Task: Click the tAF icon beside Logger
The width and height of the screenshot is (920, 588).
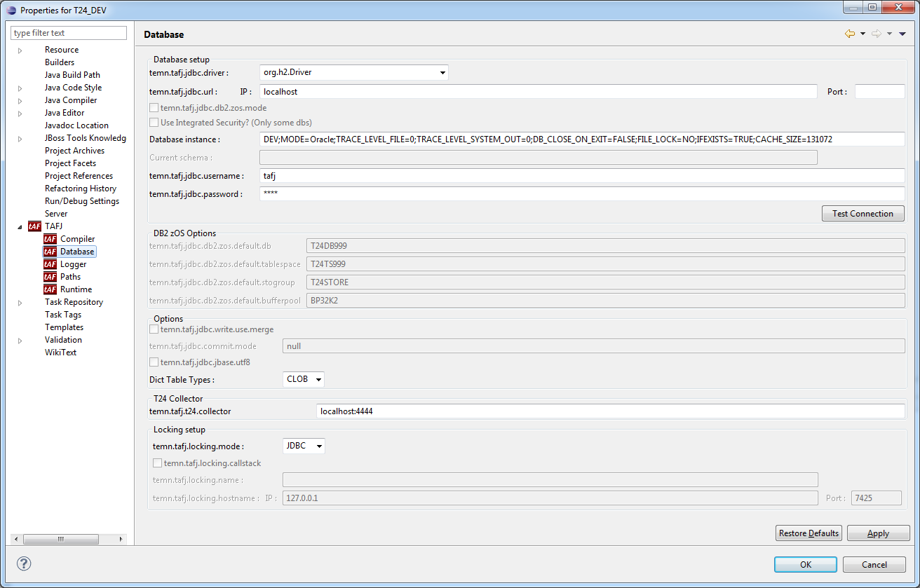Action: tap(50, 264)
